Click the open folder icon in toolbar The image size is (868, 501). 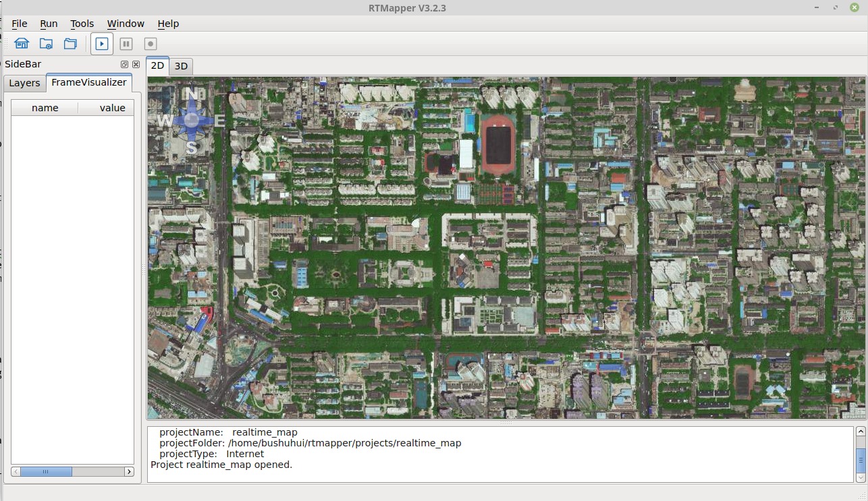tap(70, 44)
